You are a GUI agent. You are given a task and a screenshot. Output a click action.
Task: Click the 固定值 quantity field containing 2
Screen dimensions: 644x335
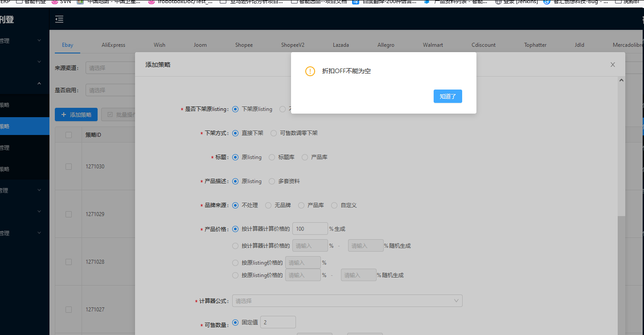coord(278,322)
